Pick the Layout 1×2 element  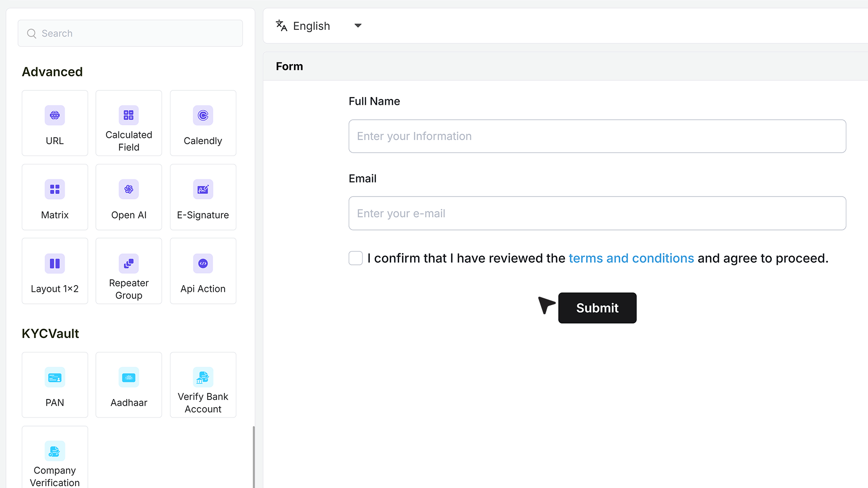point(55,271)
